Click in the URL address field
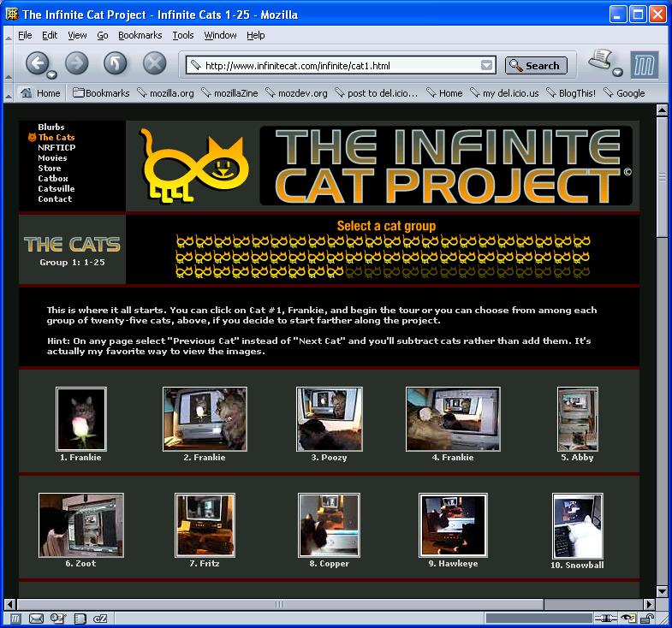This screenshot has width=672, height=628. (341, 66)
